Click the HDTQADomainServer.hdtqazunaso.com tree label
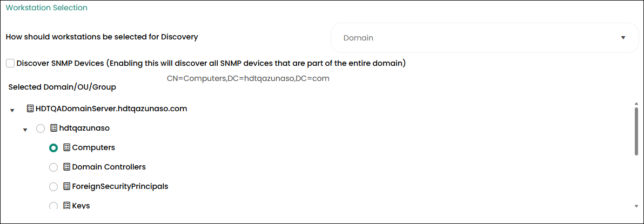Screen dimensions: 644x224 click(x=111, y=108)
